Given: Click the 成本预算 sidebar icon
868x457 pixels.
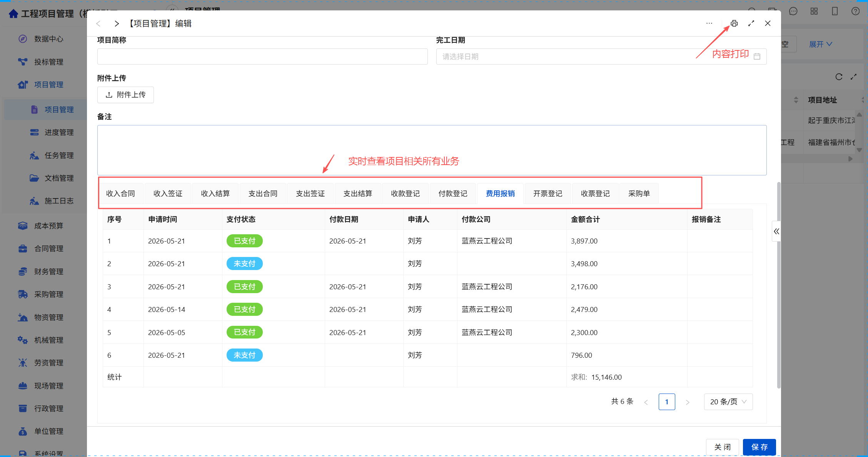Looking at the screenshot, I should point(23,226).
